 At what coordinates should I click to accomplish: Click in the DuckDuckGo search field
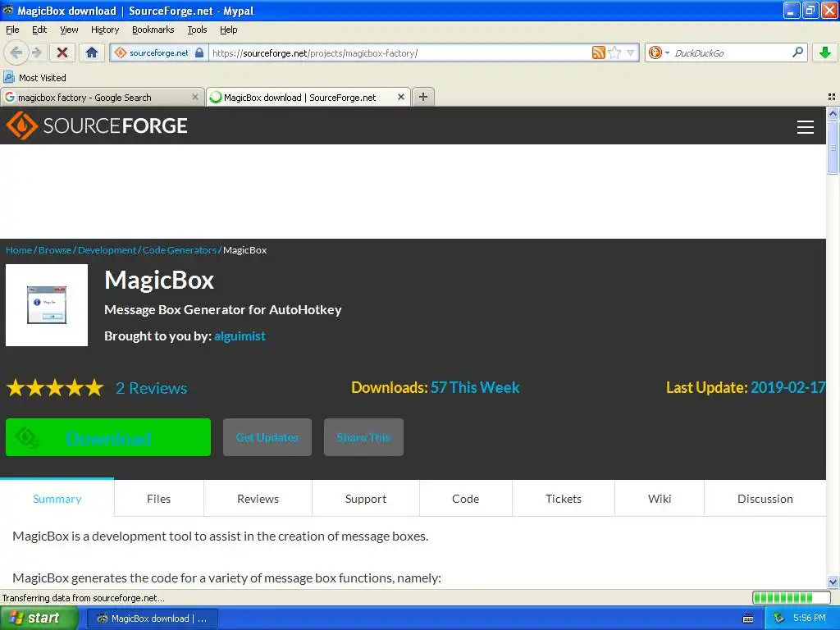tap(731, 53)
